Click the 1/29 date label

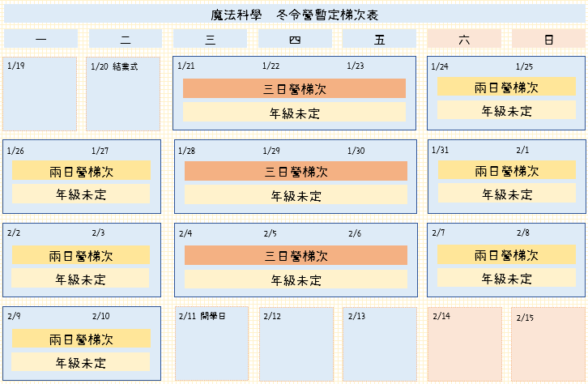click(x=271, y=151)
